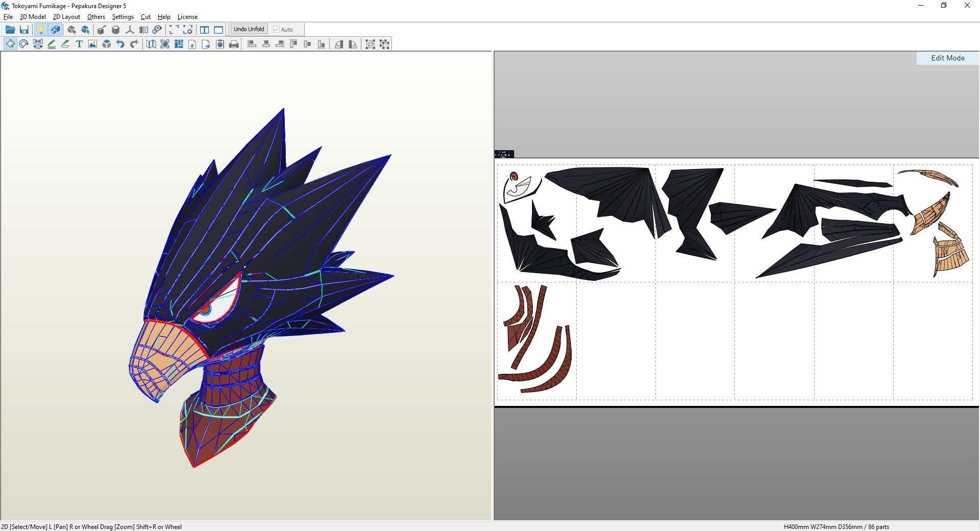
Task: Click the linked eye view icon
Action: click(157, 30)
